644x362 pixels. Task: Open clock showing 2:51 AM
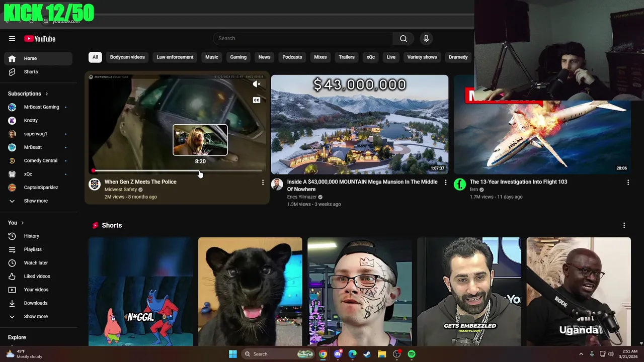(x=629, y=354)
